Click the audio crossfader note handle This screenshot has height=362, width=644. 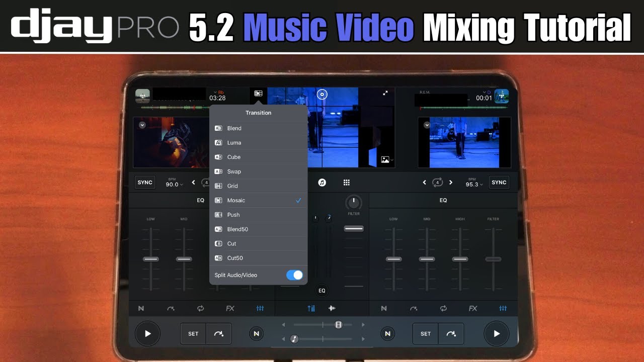click(294, 339)
